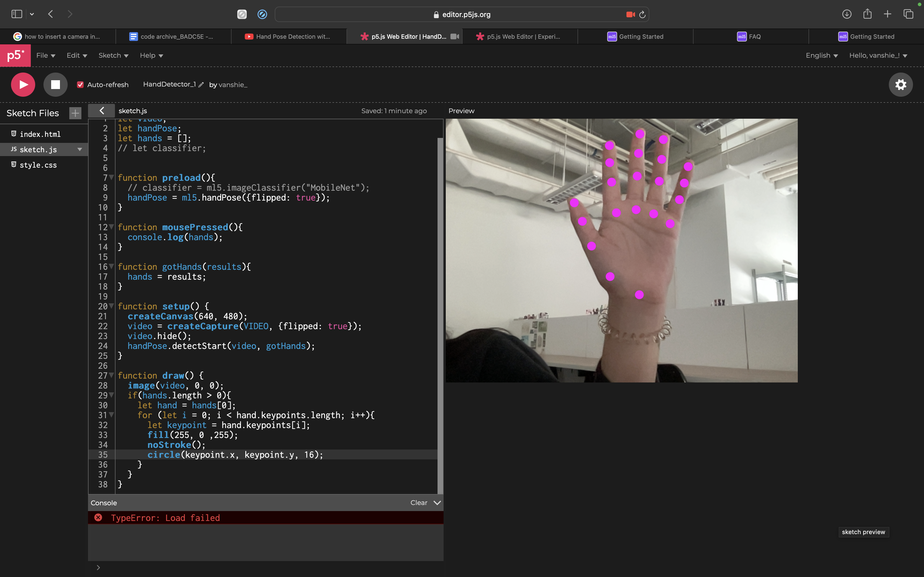
Task: Add a new sketch file
Action: click(75, 113)
